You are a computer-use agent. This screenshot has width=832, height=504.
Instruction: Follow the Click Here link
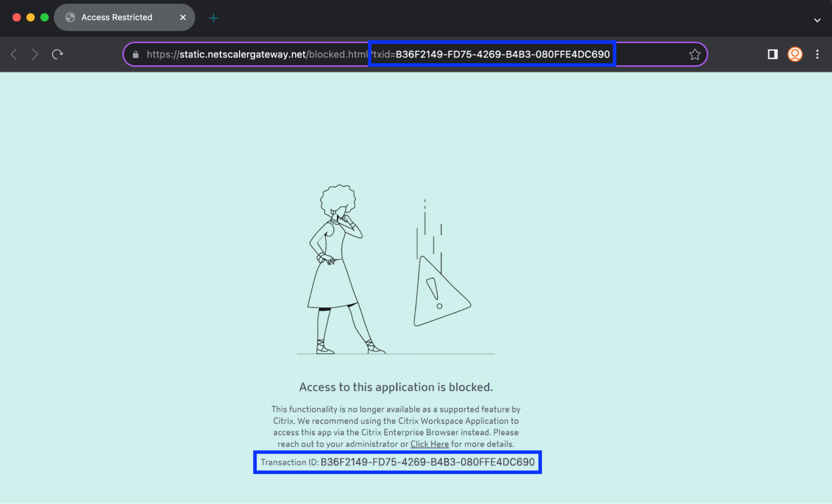click(429, 444)
